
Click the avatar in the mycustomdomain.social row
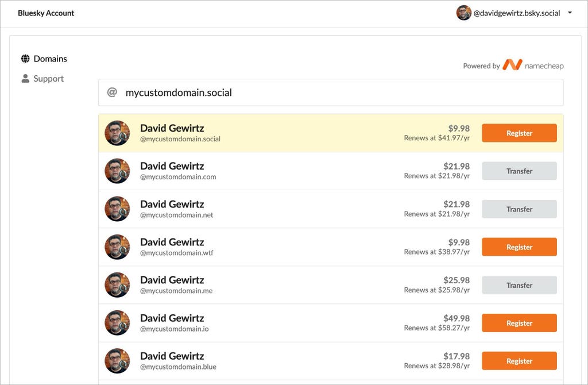[x=117, y=133]
